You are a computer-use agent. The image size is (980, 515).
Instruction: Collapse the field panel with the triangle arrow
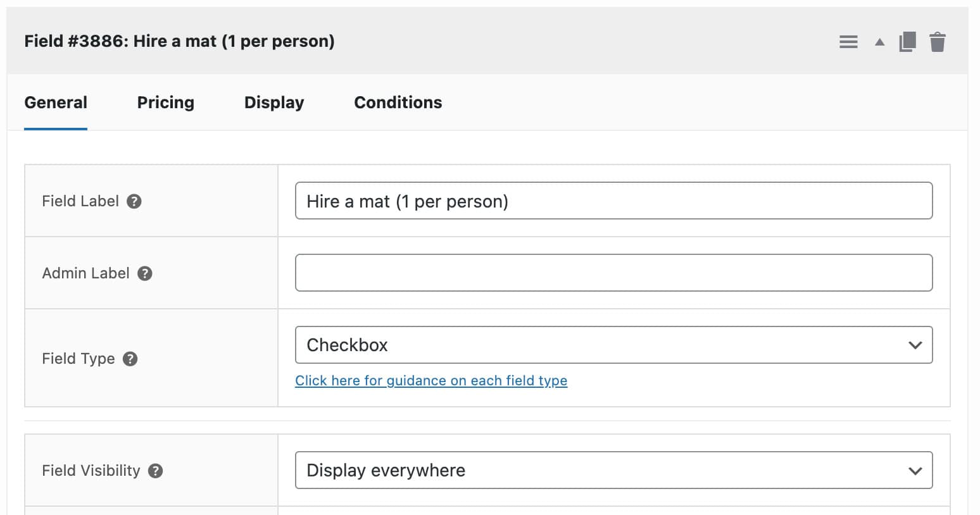tap(879, 42)
